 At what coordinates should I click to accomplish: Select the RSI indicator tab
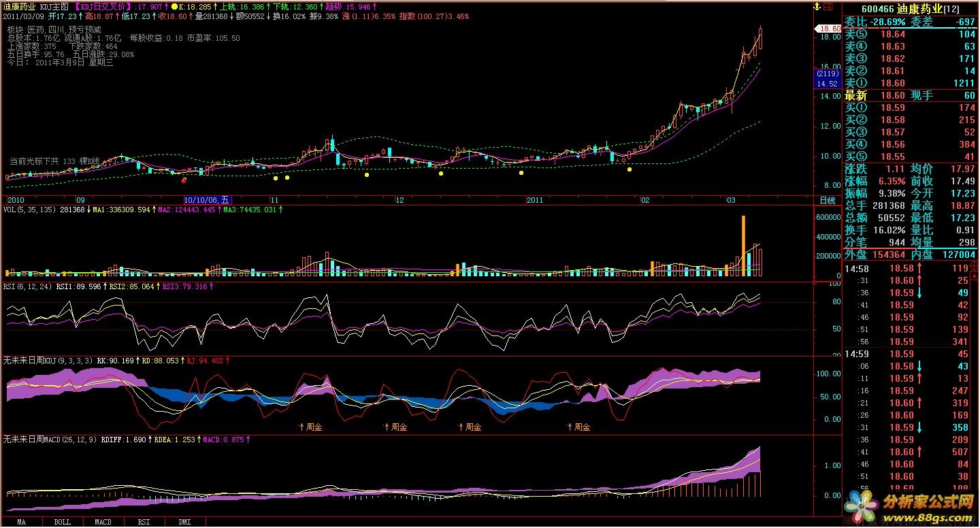144,523
